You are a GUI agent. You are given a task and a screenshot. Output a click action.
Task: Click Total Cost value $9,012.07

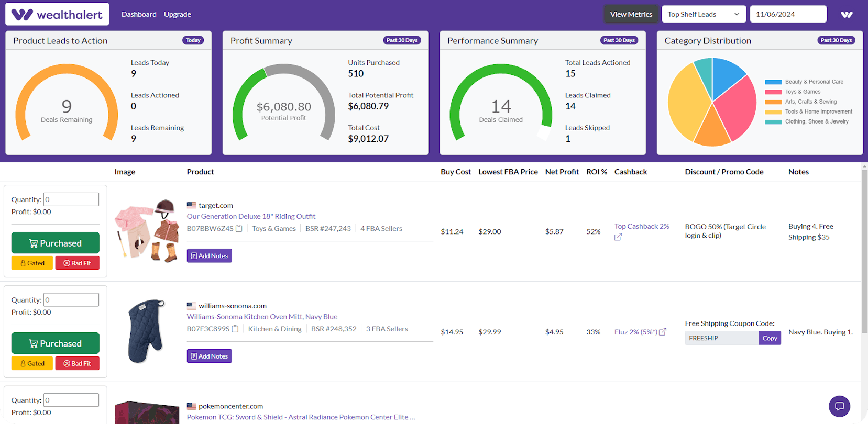(368, 139)
